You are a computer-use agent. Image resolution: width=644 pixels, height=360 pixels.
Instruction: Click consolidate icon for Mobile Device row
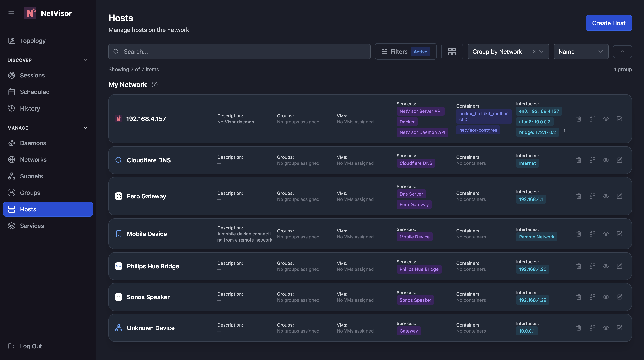pyautogui.click(x=592, y=234)
